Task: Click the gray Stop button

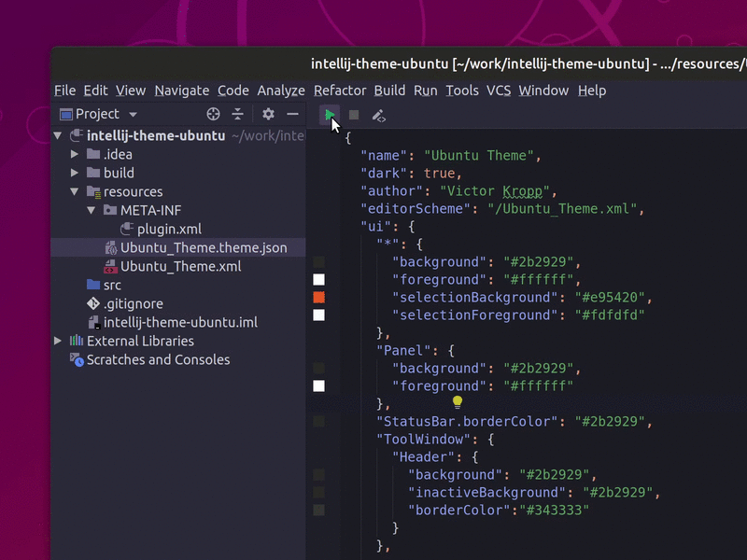Action: coord(354,115)
